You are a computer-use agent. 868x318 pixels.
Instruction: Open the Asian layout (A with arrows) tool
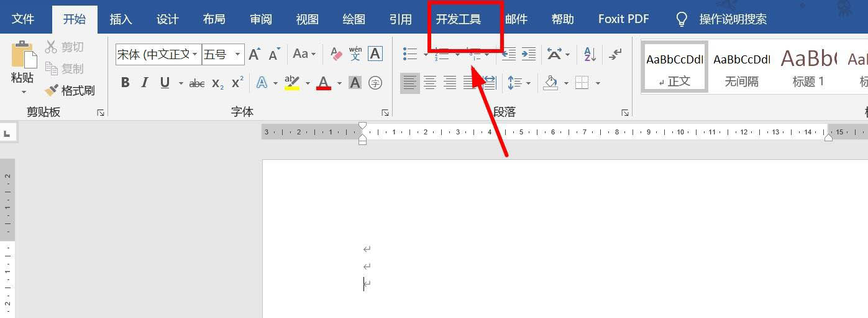click(x=554, y=54)
